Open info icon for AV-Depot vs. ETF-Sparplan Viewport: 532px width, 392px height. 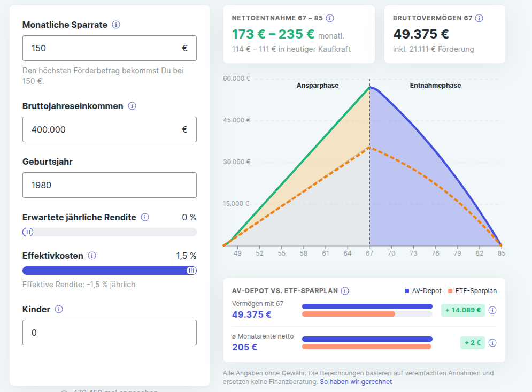345,291
